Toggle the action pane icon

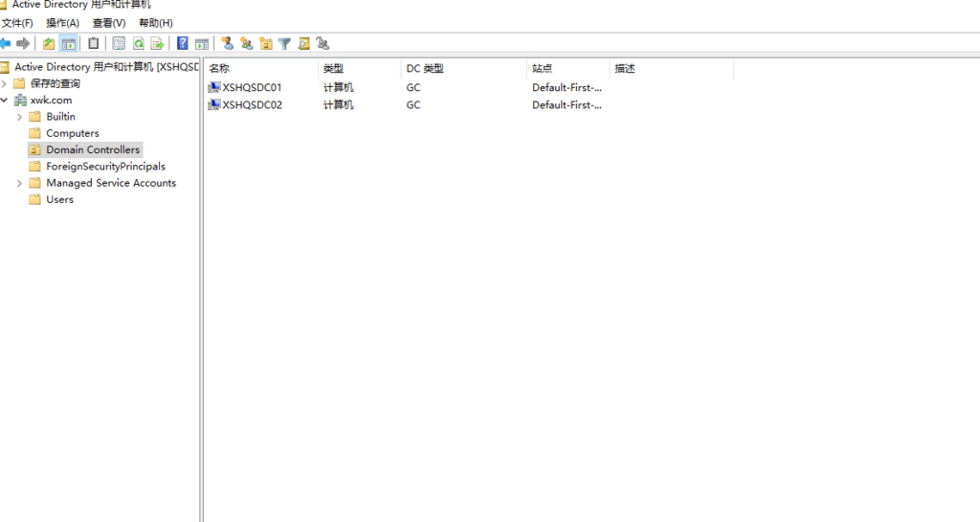click(202, 43)
